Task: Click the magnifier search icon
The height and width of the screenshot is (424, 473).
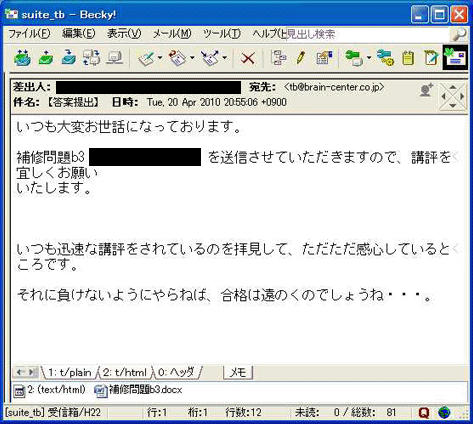Action: click(x=459, y=34)
